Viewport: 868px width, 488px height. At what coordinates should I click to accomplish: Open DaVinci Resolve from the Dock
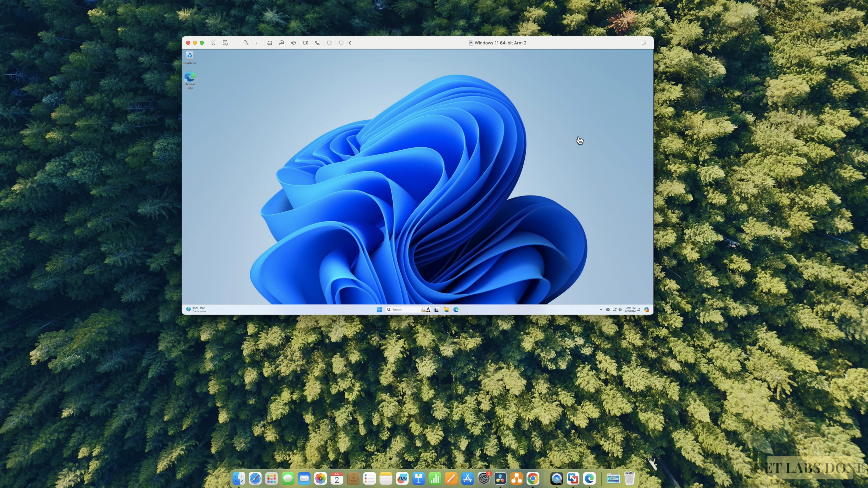click(500, 478)
